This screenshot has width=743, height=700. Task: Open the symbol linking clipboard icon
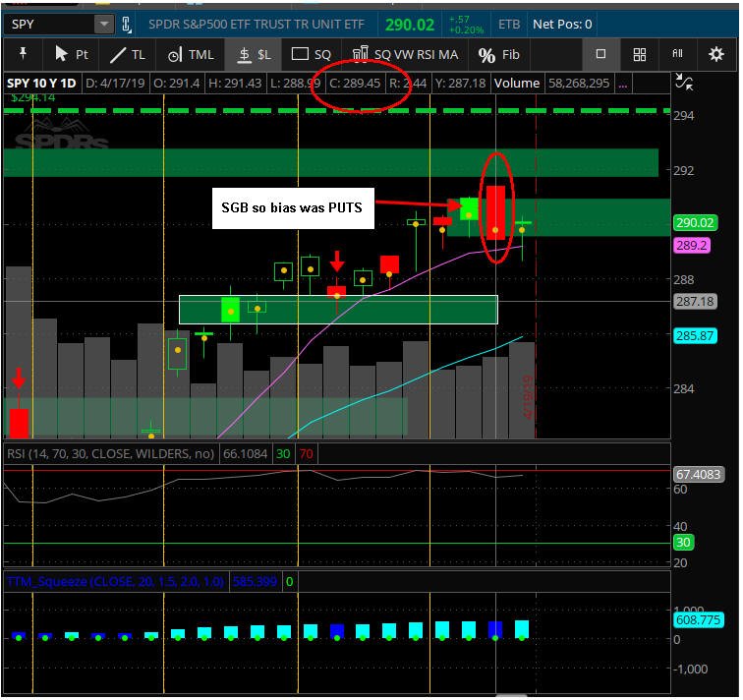(126, 25)
